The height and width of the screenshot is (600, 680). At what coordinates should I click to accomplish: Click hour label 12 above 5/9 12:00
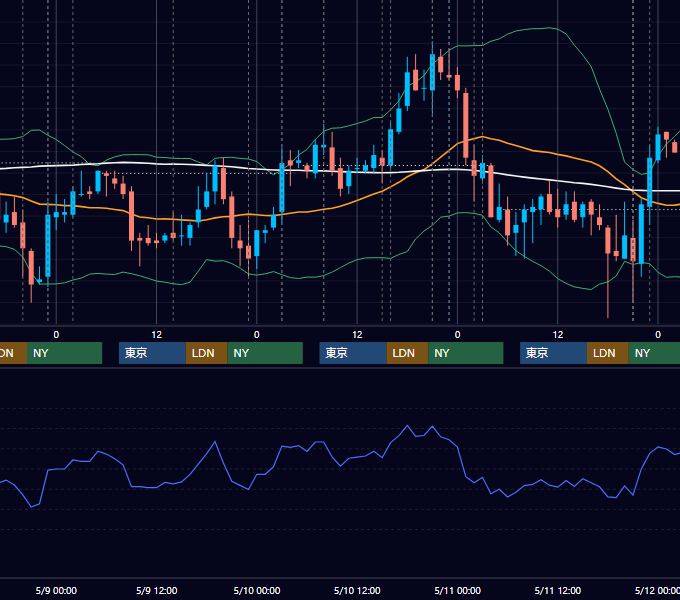157,335
